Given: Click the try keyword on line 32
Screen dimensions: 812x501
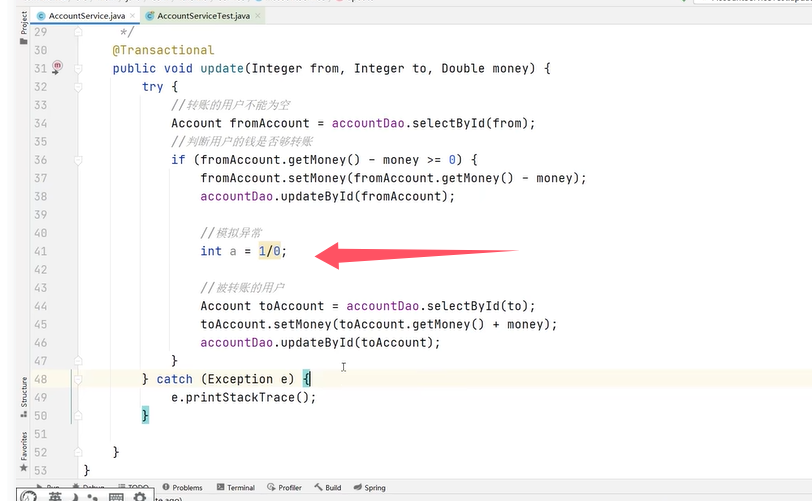Looking at the screenshot, I should tap(153, 87).
